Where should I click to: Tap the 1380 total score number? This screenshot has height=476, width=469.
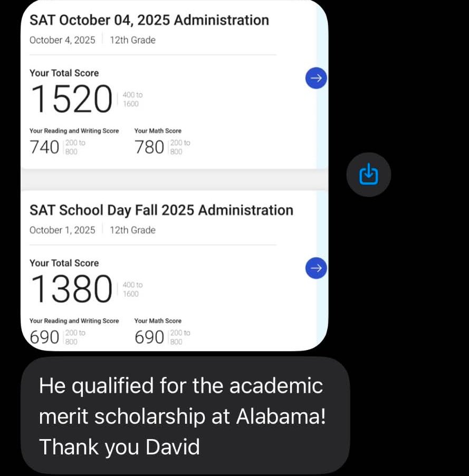pyautogui.click(x=72, y=289)
